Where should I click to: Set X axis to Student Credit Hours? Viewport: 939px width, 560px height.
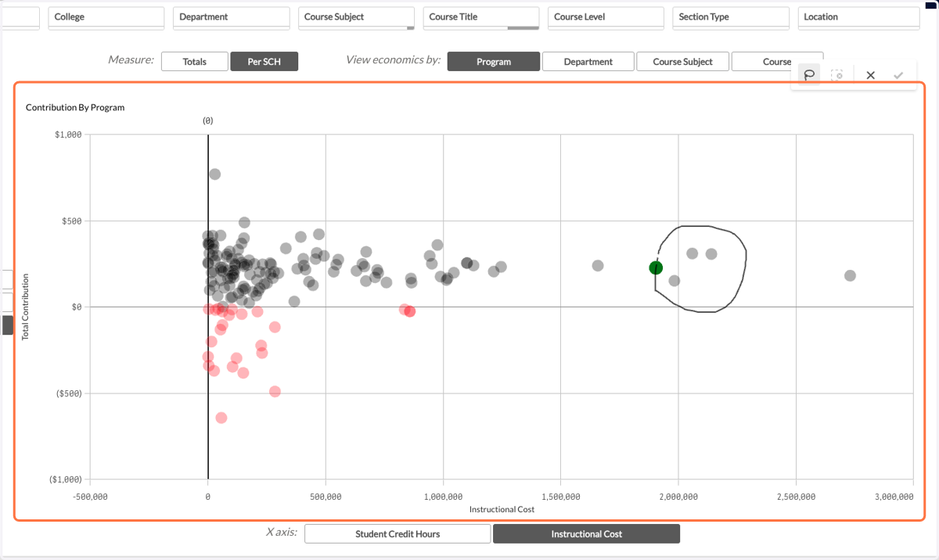[398, 534]
